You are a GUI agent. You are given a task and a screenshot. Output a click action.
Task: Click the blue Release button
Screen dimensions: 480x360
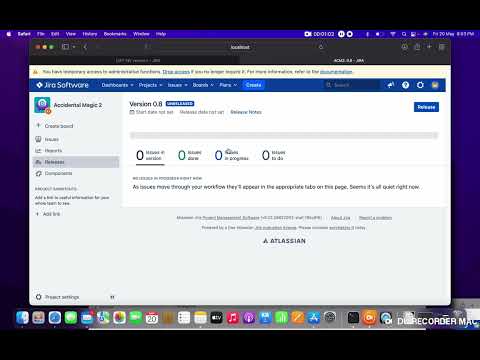click(426, 107)
